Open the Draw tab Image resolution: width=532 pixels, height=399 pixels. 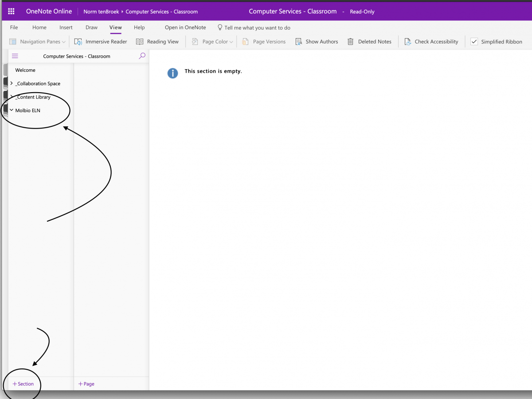[91, 27]
